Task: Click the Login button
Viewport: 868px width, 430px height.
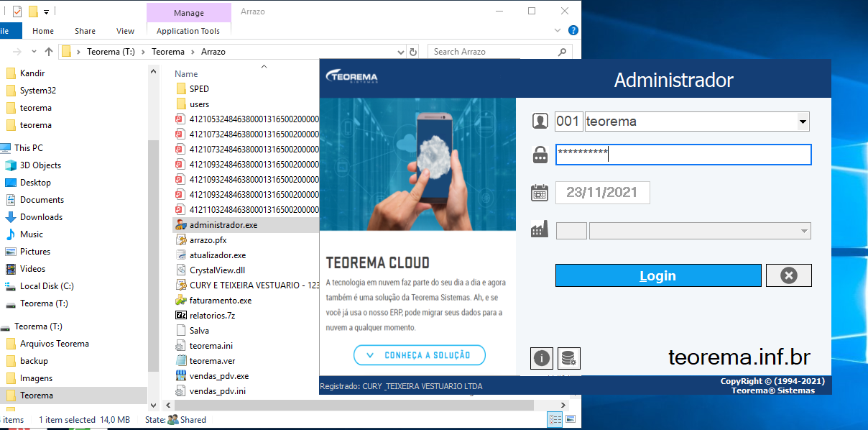Action: (658, 275)
